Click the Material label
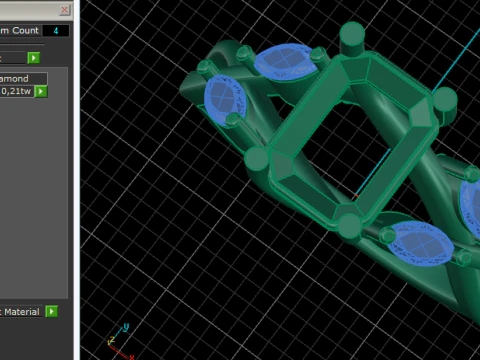This screenshot has height=360, width=480. (x=21, y=312)
